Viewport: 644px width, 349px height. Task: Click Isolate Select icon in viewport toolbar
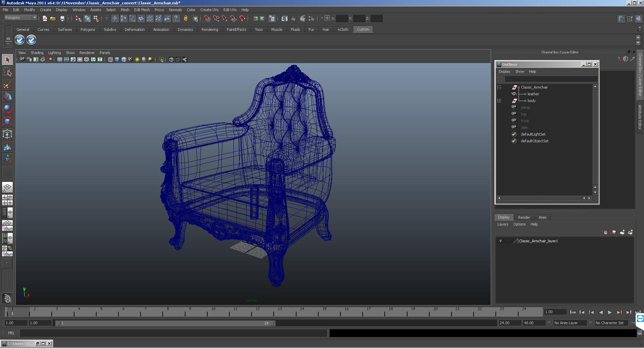[161, 59]
